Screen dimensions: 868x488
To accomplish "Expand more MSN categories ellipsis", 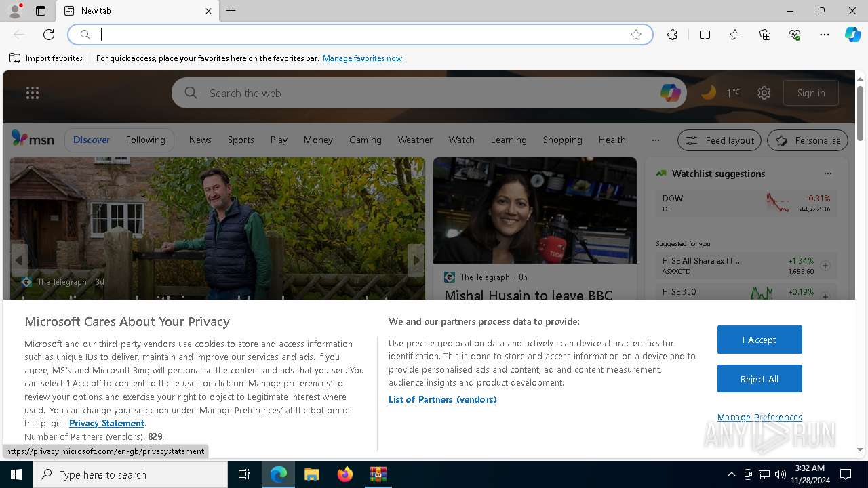I will tap(655, 140).
